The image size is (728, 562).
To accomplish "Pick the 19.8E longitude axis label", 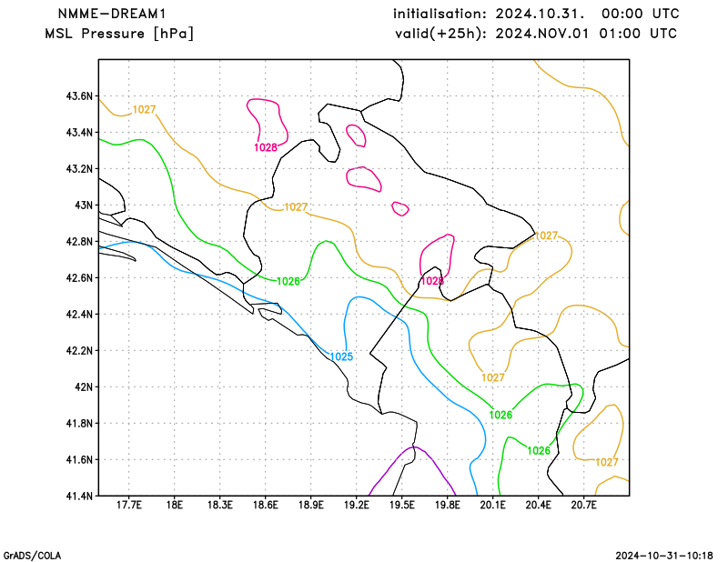I will click(x=447, y=505).
